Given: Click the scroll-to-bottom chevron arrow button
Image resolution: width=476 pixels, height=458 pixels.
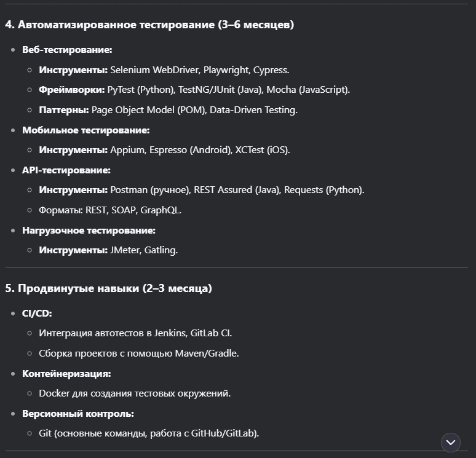Looking at the screenshot, I should click(451, 443).
